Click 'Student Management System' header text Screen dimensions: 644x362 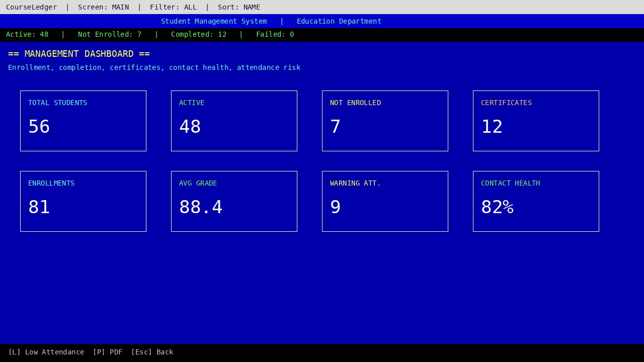(x=214, y=21)
